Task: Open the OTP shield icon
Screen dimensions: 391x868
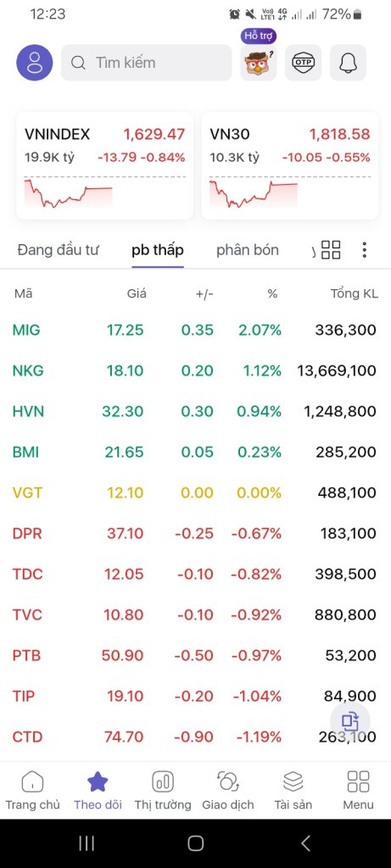Action: point(303,63)
